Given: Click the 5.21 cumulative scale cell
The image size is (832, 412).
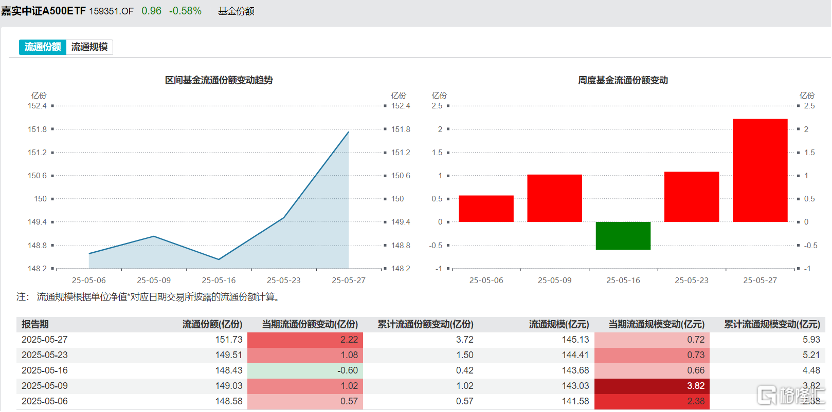Looking at the screenshot, I should pyautogui.click(x=811, y=355).
